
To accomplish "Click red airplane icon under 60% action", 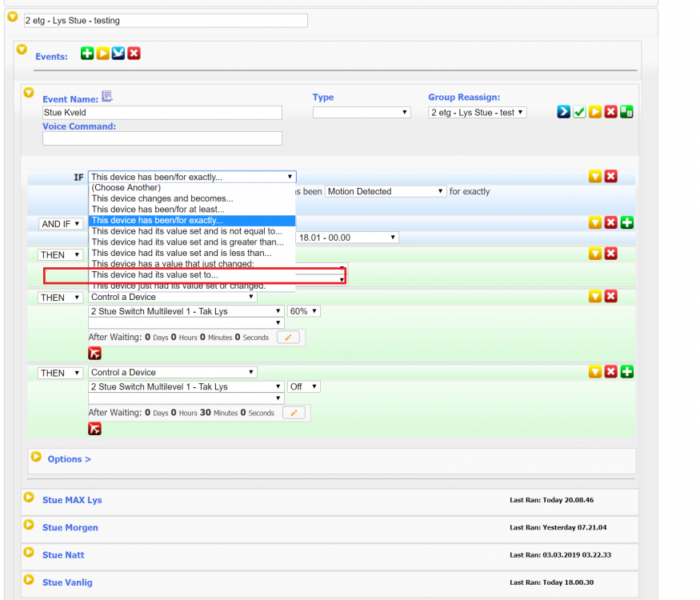I will pos(95,353).
